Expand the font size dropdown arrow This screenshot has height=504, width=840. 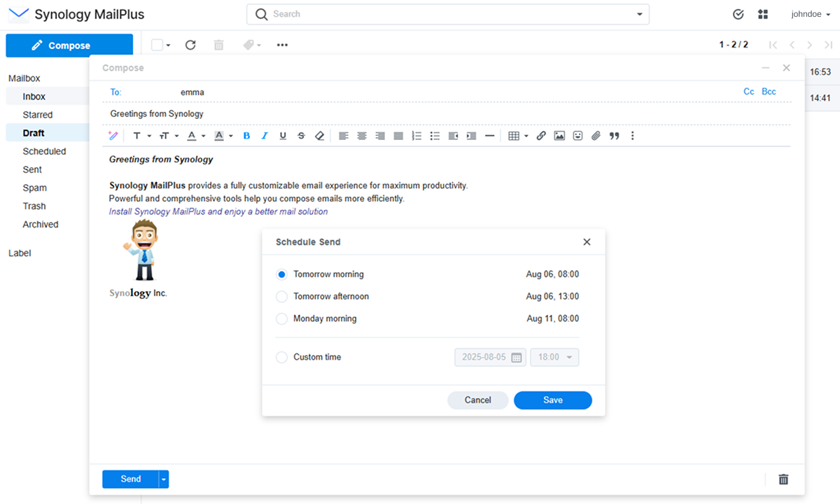[176, 136]
